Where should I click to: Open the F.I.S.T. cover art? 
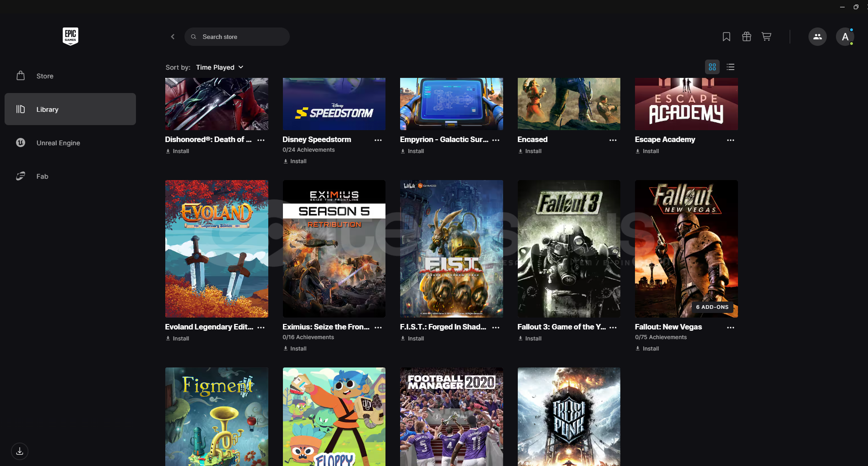451,249
